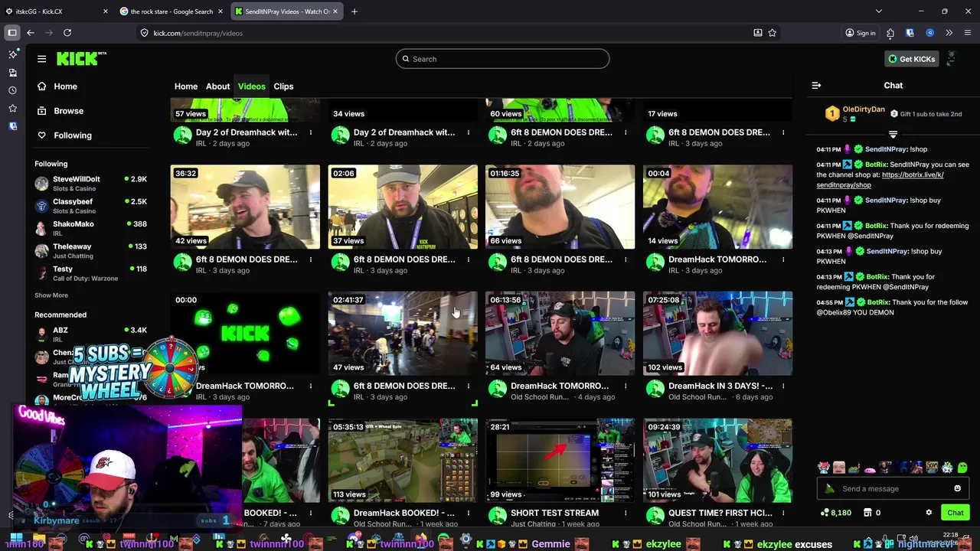Open the 06:13:56 video thumbnail
Viewport: 980px width, 551px height.
[560, 334]
